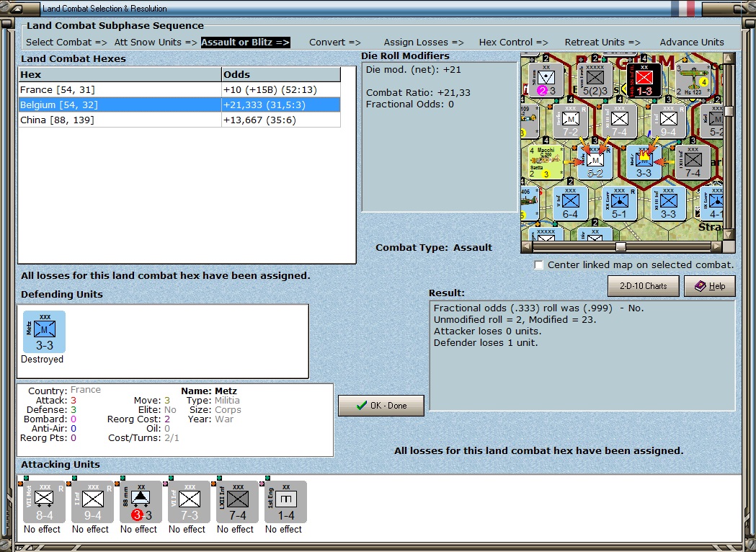Click Hex Control sequence step
Image resolution: width=756 pixels, height=552 pixels.
coord(513,43)
